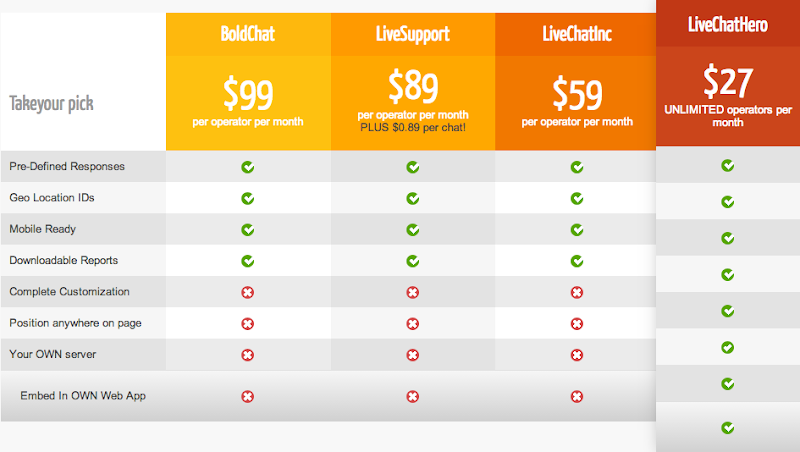800x452 pixels.
Task: Select the LiveChatHero column header
Action: coord(728,25)
